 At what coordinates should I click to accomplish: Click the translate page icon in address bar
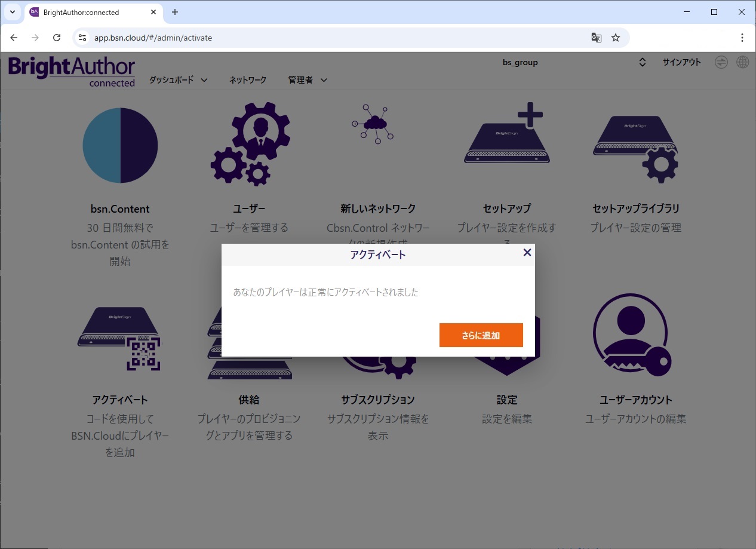[x=596, y=38]
